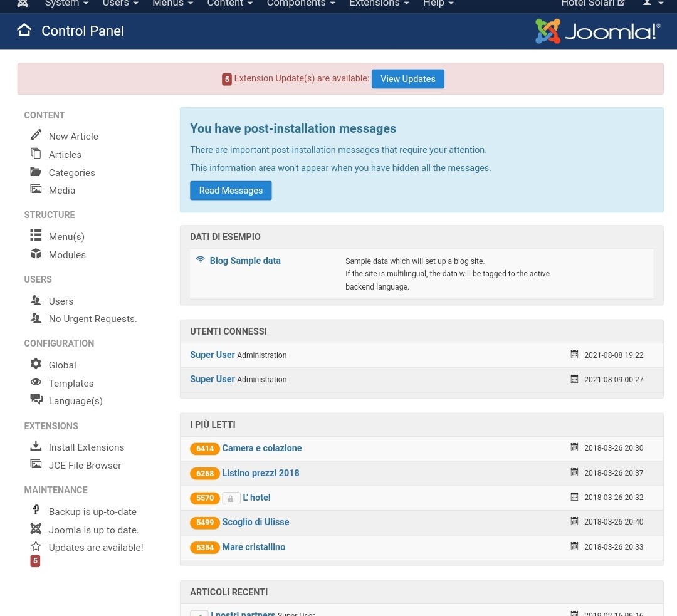
Task: Click the Global configuration gear icon
Action: [36, 364]
